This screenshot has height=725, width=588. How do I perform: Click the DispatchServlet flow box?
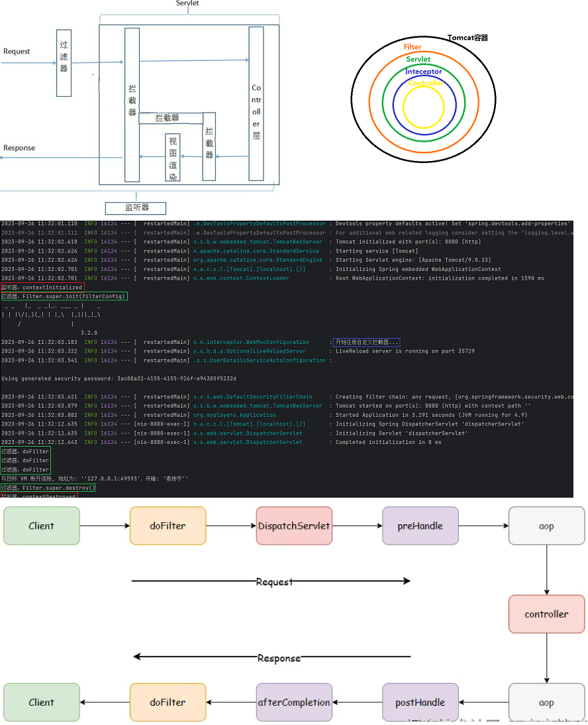[x=294, y=526]
